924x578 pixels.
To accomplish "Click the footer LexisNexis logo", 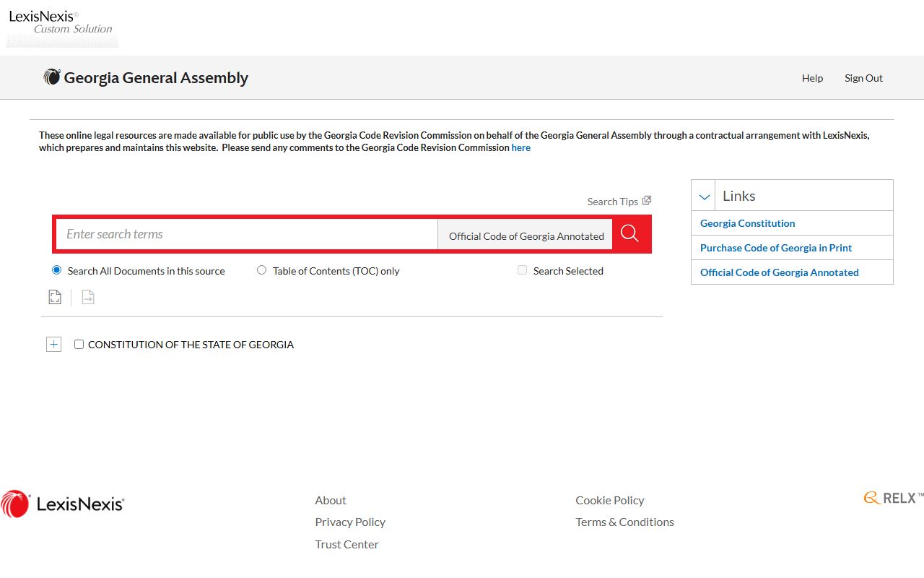I will [x=63, y=504].
